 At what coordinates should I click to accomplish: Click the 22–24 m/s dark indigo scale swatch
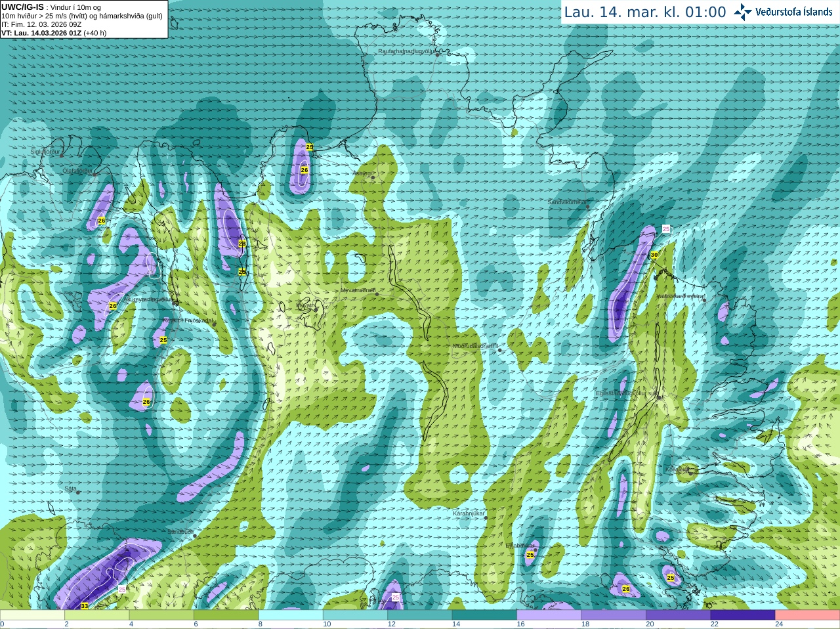743,615
